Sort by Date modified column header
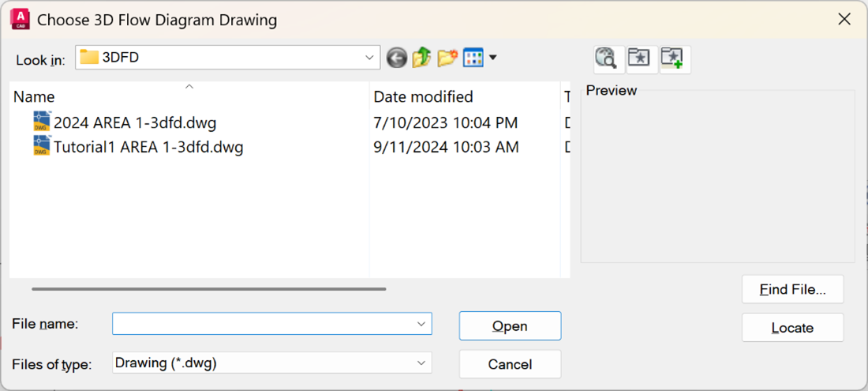The height and width of the screenshot is (391, 868). [423, 97]
